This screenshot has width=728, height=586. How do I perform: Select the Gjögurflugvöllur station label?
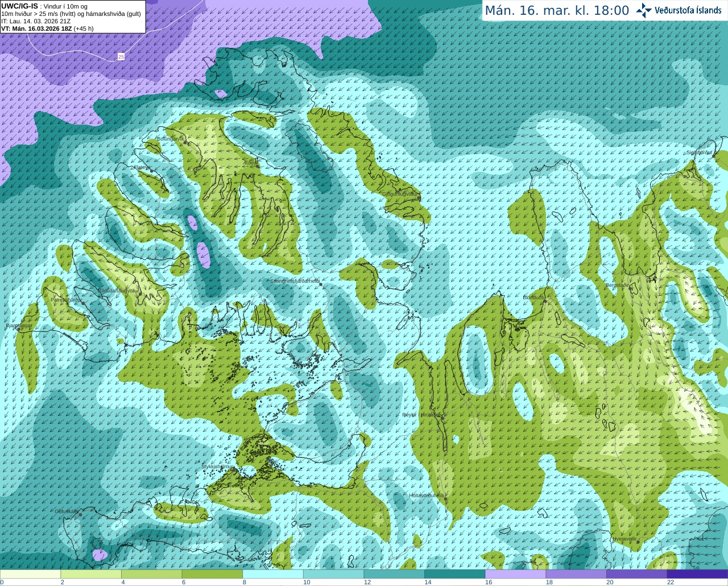click(x=400, y=194)
